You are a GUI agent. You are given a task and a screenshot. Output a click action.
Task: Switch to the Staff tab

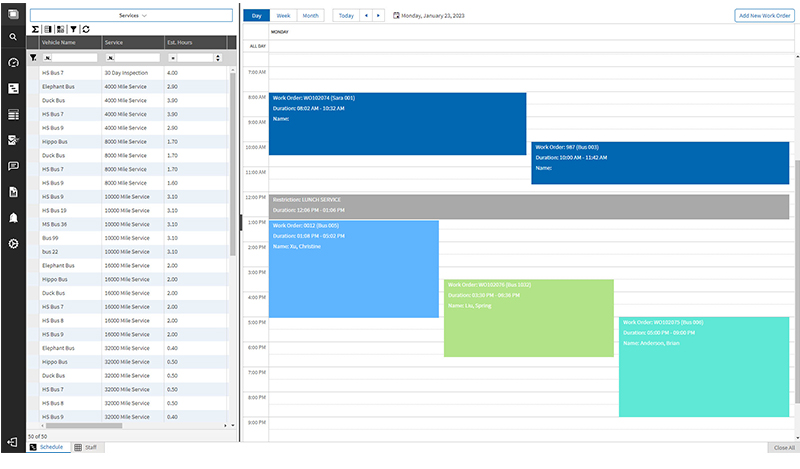(86, 447)
